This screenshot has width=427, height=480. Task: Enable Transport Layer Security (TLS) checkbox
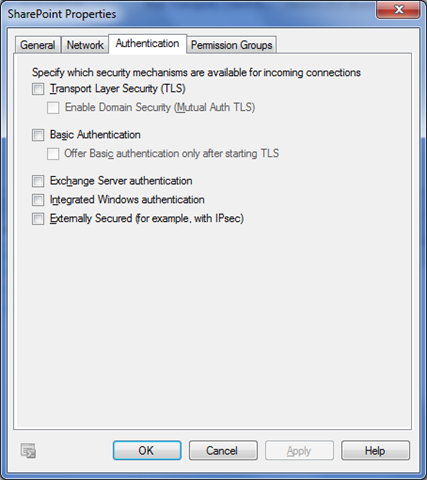click(x=38, y=89)
